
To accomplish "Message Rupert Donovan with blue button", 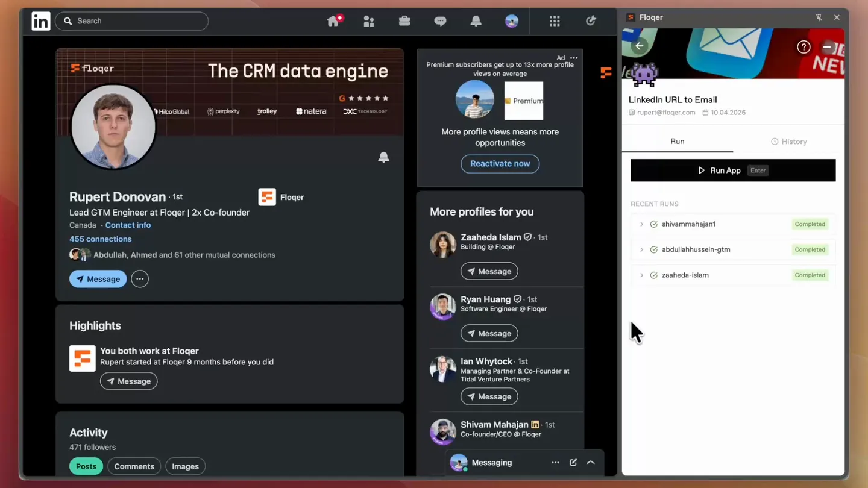I will click(98, 279).
